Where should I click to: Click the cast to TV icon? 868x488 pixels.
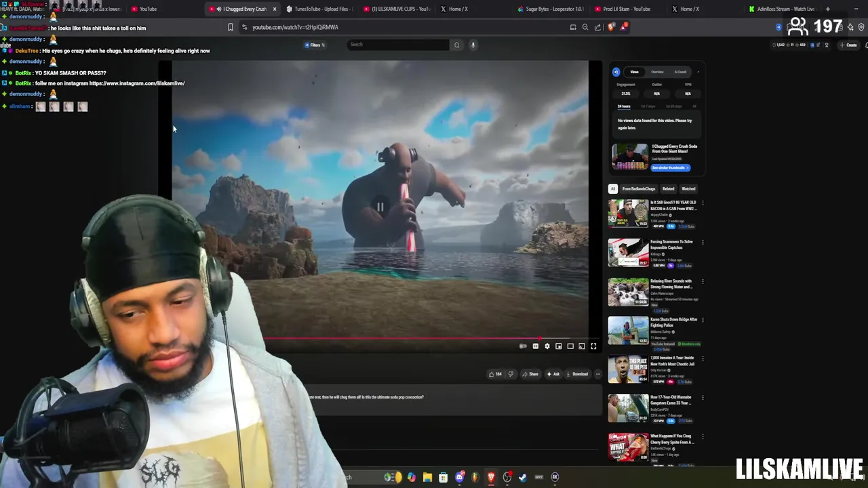click(x=582, y=346)
